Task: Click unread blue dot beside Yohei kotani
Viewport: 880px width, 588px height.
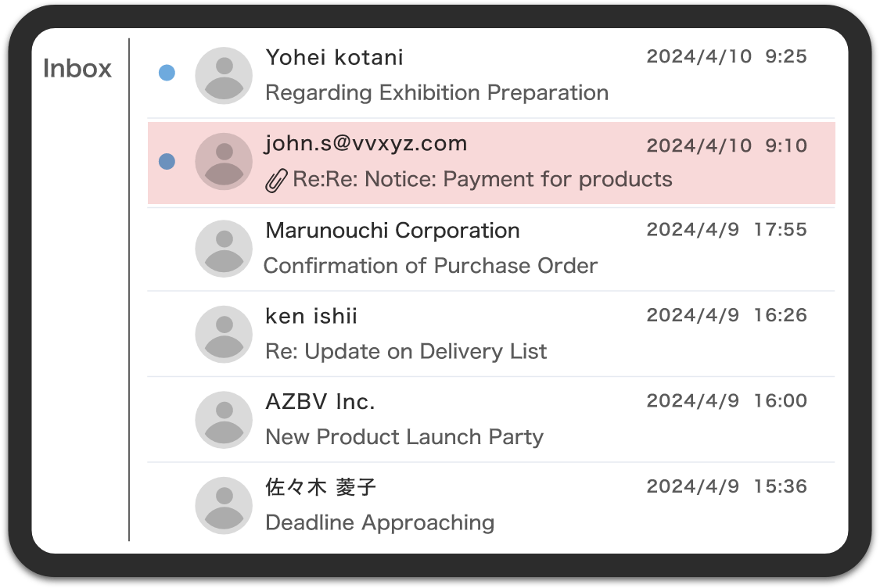Action: click(x=167, y=73)
